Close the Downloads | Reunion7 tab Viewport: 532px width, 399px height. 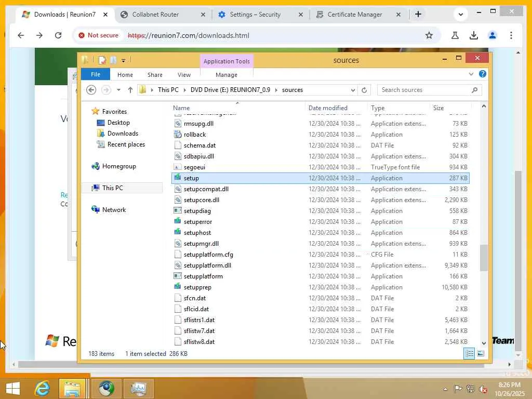105,15
